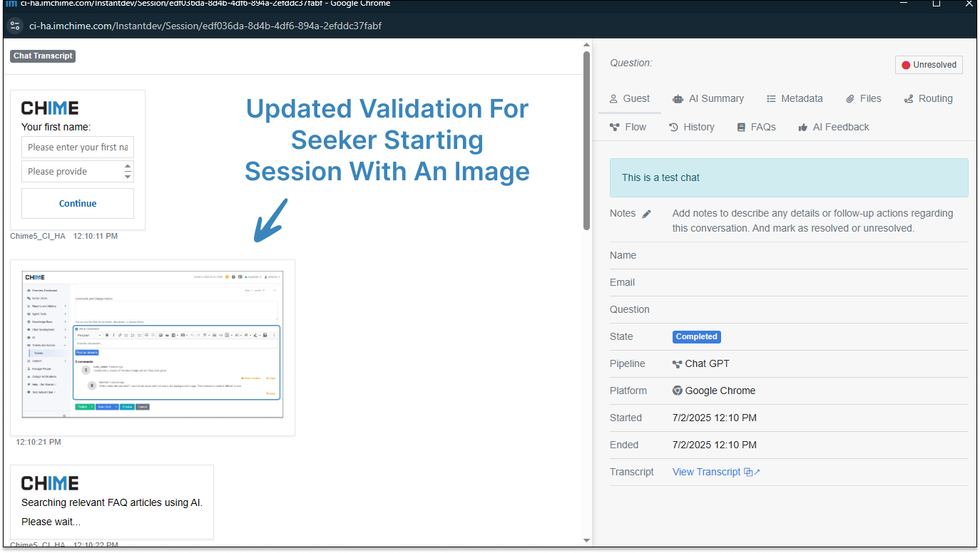Click the 'Please provide' number field
980x553 pixels.
click(78, 171)
